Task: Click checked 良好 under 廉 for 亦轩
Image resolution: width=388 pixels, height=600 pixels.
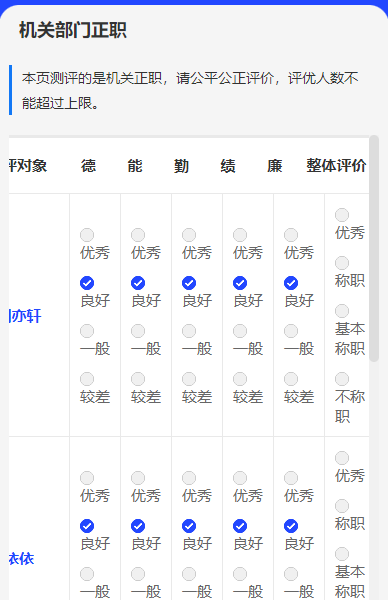Action: coord(291,283)
